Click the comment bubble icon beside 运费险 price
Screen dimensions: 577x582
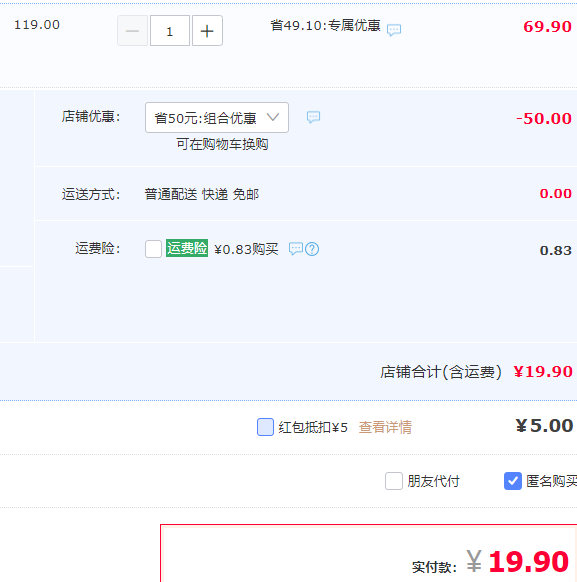pos(296,249)
